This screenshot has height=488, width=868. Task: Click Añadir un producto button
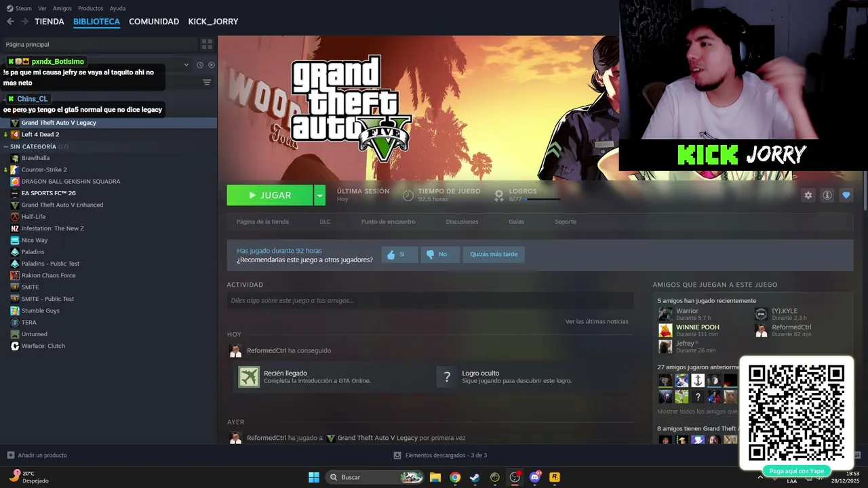point(37,455)
